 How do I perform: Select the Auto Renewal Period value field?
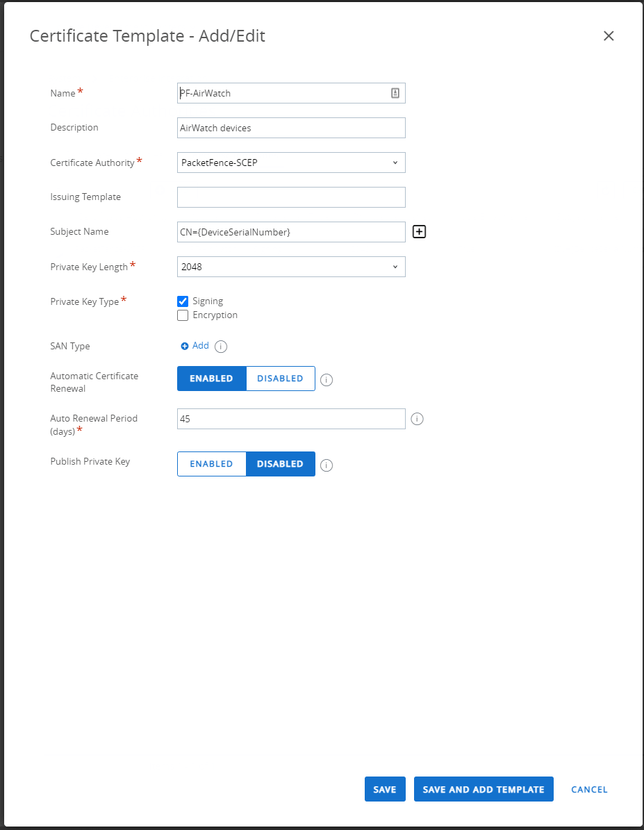pos(290,418)
